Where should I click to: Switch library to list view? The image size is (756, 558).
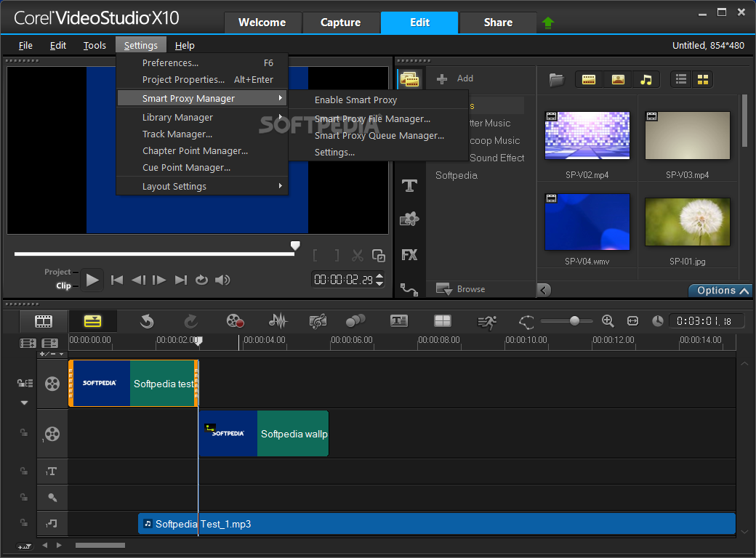pyautogui.click(x=681, y=79)
